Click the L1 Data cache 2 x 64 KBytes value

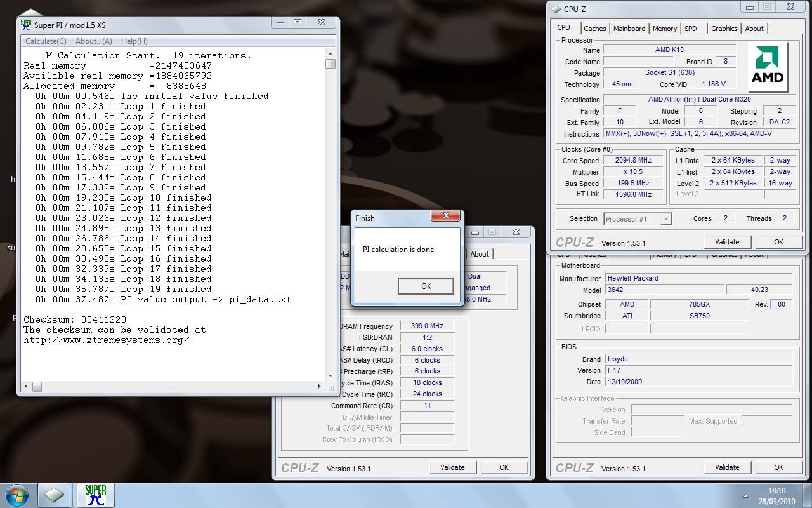coord(733,160)
